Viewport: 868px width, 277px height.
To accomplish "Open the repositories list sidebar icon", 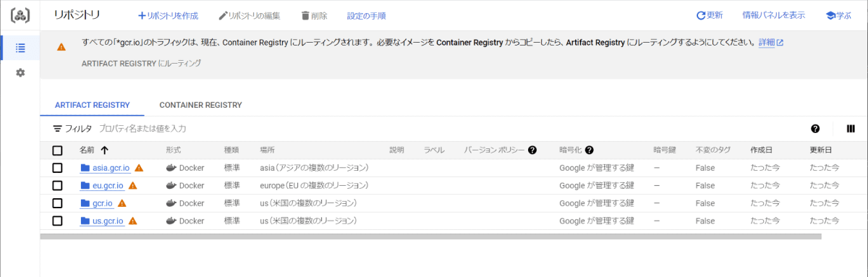I will pos(20,48).
